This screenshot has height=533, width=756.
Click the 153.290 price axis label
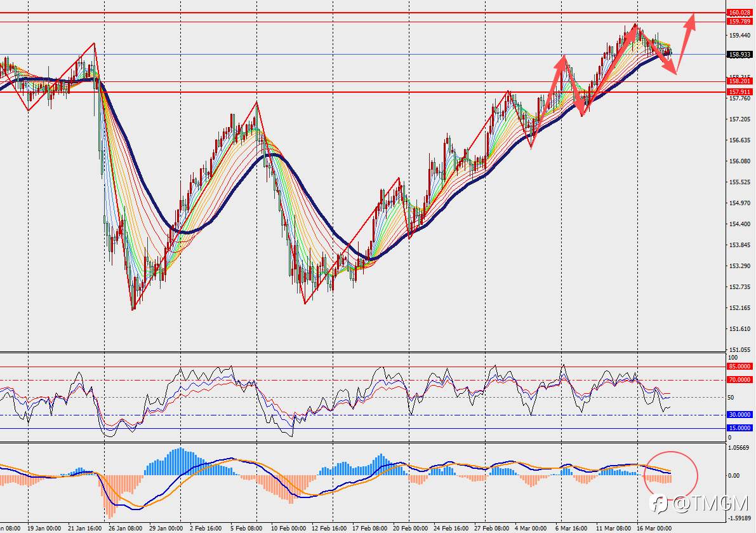pyautogui.click(x=740, y=266)
